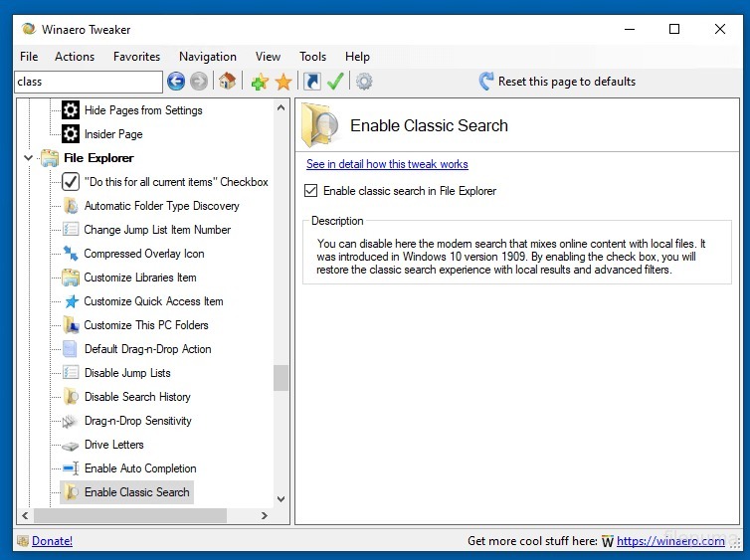Click the blue Back navigation arrow
The height and width of the screenshot is (560, 750).
point(176,82)
